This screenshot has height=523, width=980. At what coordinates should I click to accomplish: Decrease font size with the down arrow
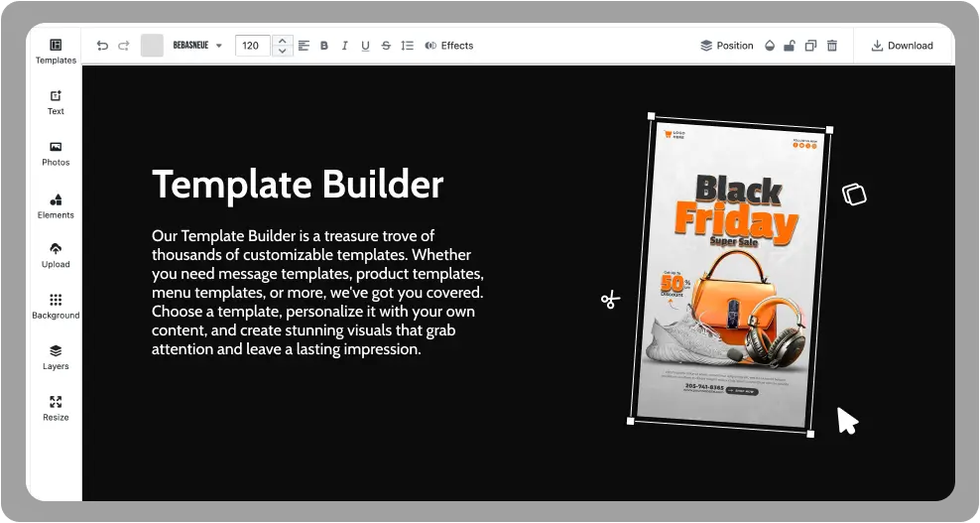click(x=283, y=52)
